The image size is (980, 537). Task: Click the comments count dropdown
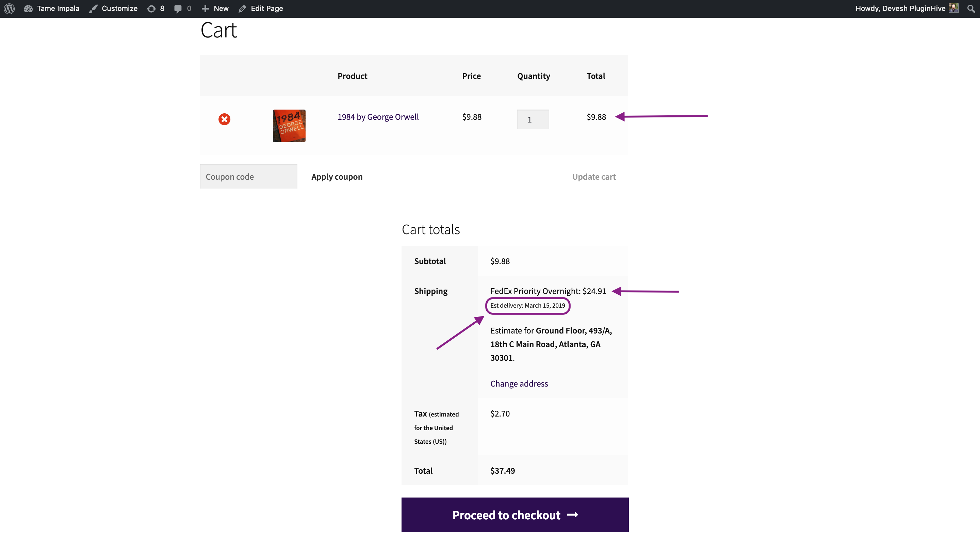pyautogui.click(x=182, y=8)
